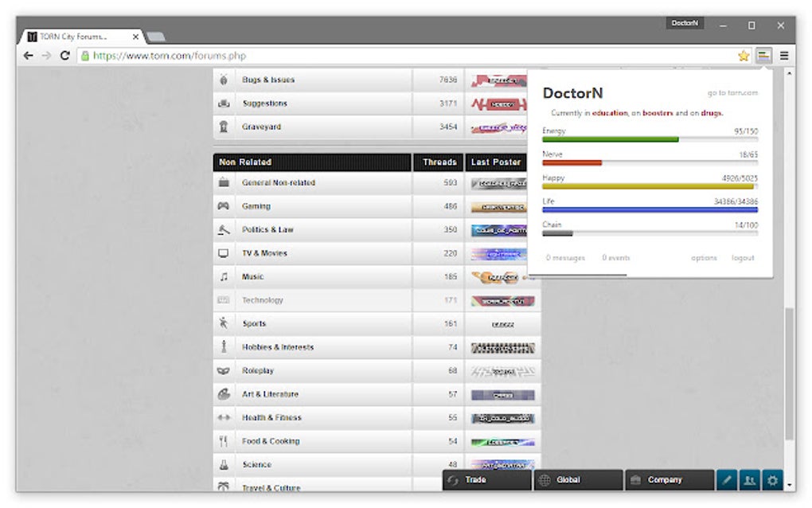Open Chrome's hamburger menu
The width and height of the screenshot is (812, 508).
pyautogui.click(x=784, y=56)
